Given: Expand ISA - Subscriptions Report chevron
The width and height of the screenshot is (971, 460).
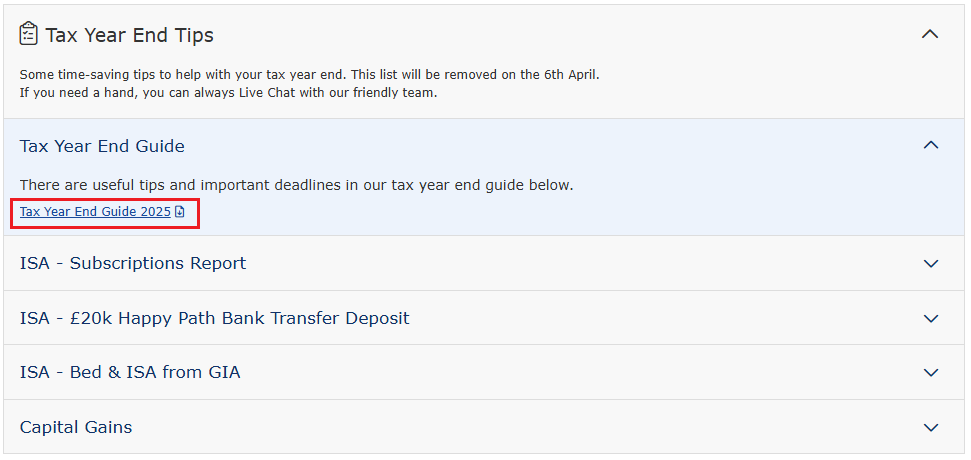Looking at the screenshot, I should tap(931, 264).
